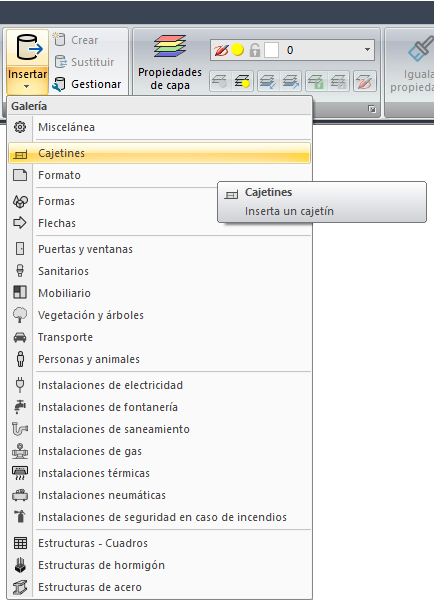
Task: Click the electricity plug icon
Action: coord(20,385)
